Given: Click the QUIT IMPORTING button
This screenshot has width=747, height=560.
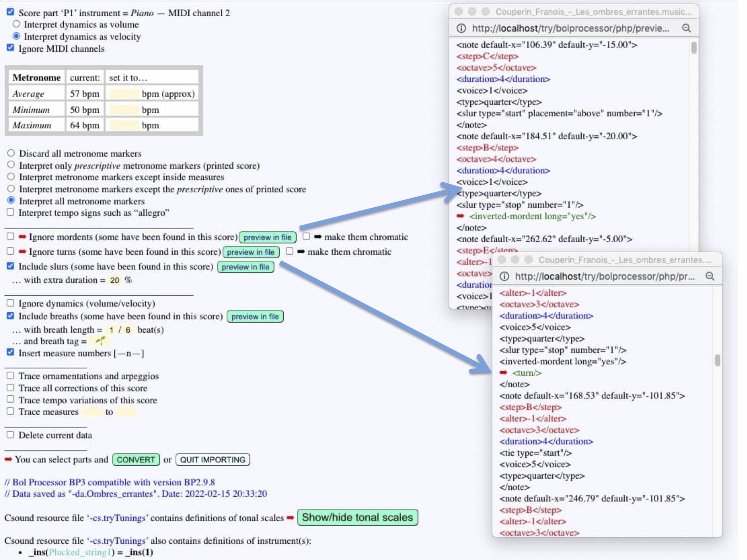Looking at the screenshot, I should (212, 459).
